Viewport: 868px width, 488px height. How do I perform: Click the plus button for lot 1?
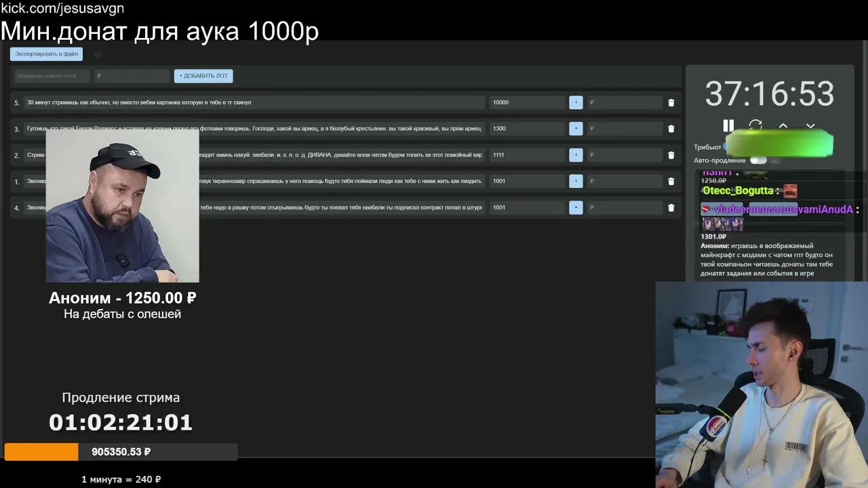pyautogui.click(x=576, y=181)
